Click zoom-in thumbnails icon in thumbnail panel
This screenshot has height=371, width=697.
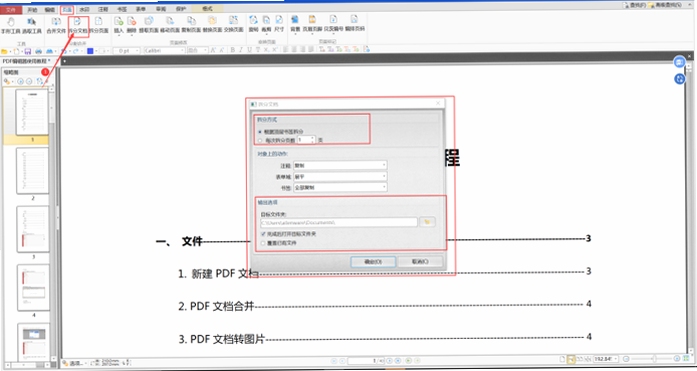coord(20,81)
